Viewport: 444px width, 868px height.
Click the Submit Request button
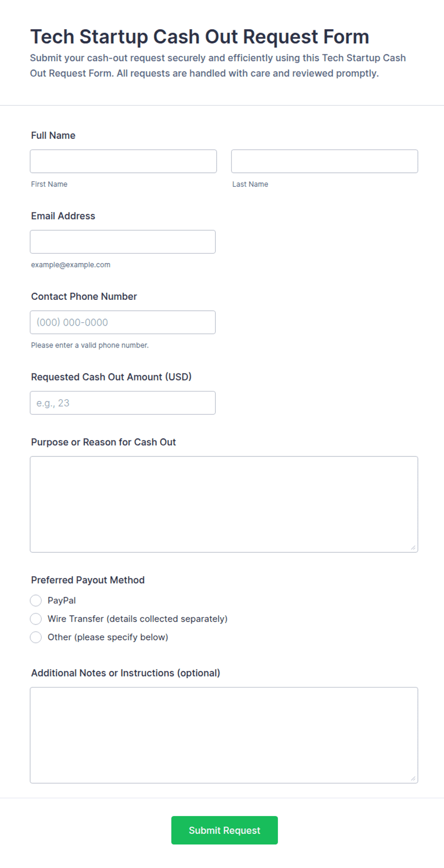point(224,830)
